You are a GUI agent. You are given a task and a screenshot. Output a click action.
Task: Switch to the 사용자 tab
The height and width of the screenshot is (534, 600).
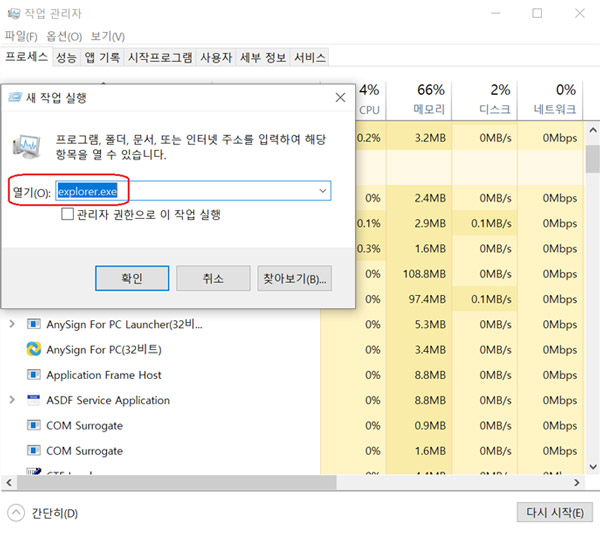216,57
